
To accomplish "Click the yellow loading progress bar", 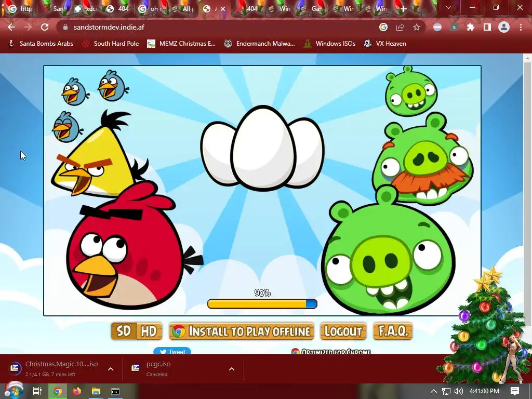I will pyautogui.click(x=262, y=303).
